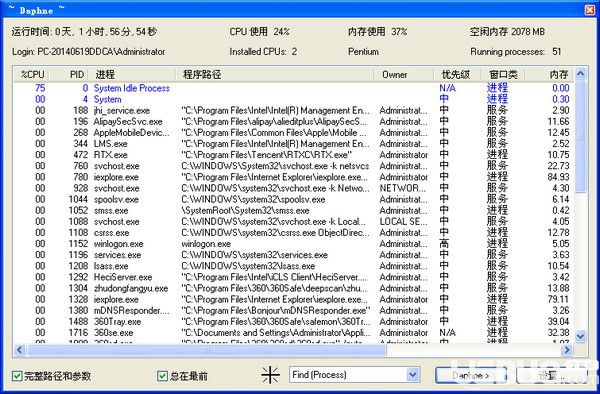Image resolution: width=600 pixels, height=394 pixels.
Task: Select the System process with PID 4
Action: (294, 99)
